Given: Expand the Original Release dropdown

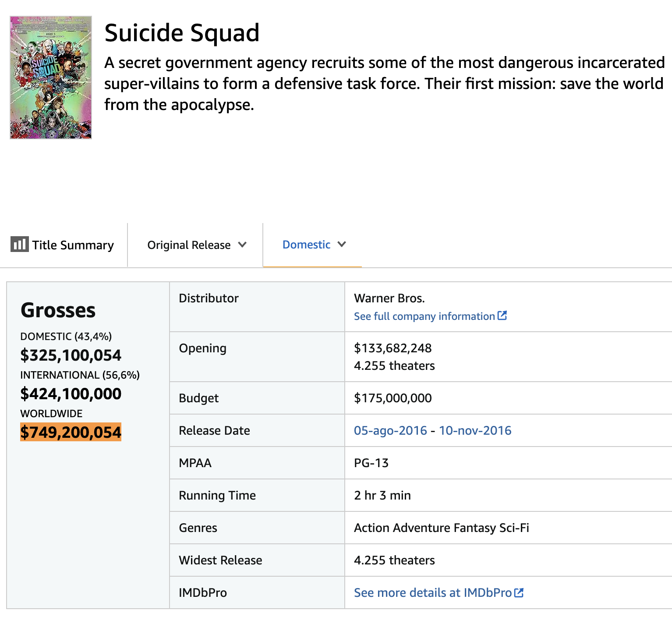Looking at the screenshot, I should (x=197, y=245).
